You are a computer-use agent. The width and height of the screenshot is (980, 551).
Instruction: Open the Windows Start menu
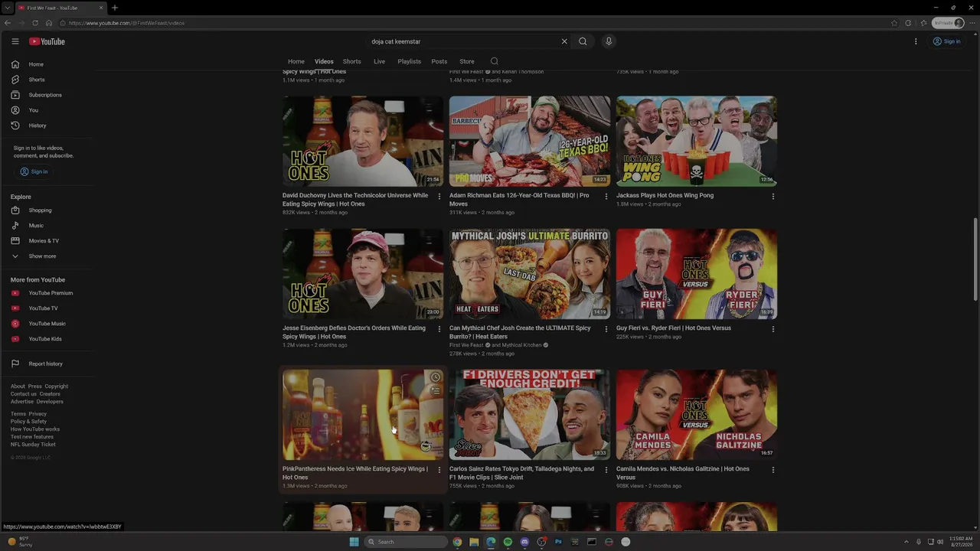pos(354,542)
